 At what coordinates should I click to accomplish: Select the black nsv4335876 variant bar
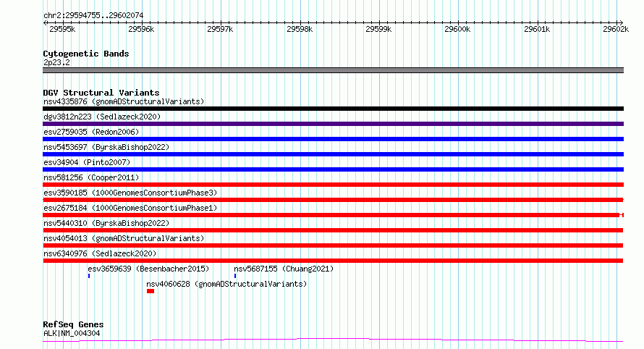tap(333, 109)
